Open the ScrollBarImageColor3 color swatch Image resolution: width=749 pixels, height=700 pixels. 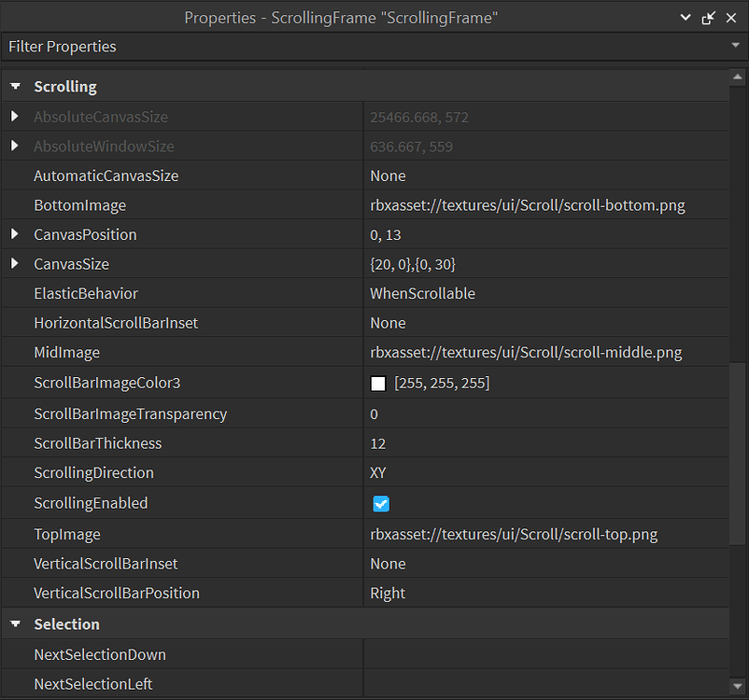tap(377, 383)
